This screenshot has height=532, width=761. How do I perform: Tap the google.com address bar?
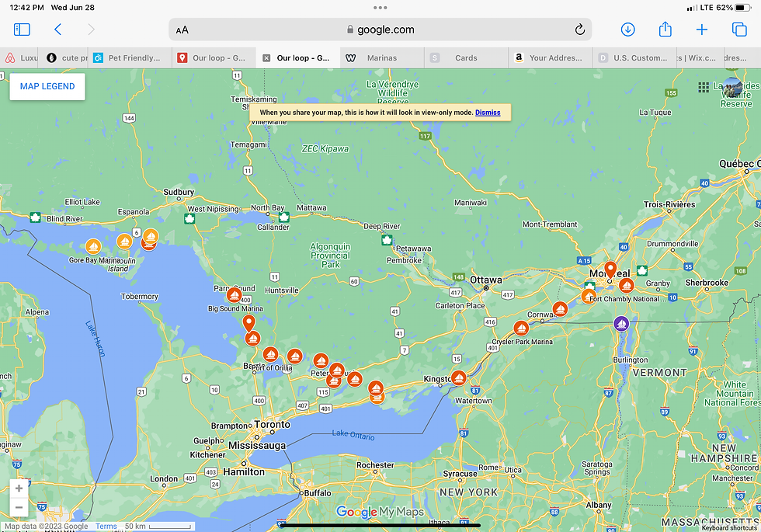click(x=380, y=30)
